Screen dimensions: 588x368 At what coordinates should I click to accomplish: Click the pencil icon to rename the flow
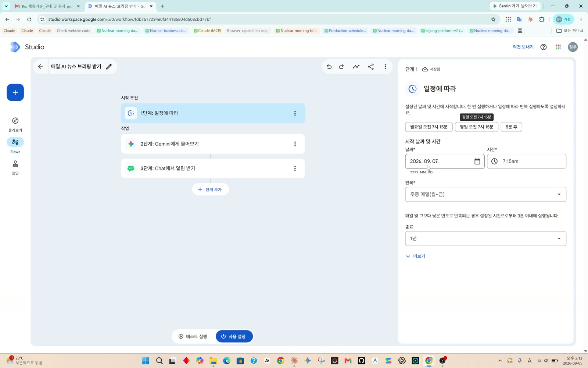click(x=109, y=67)
